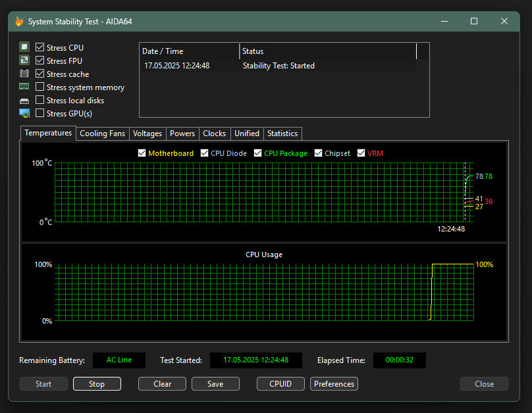Image resolution: width=532 pixels, height=413 pixels.
Task: Click the disk drive icon beside Stress local disks
Action: pyautogui.click(x=24, y=101)
